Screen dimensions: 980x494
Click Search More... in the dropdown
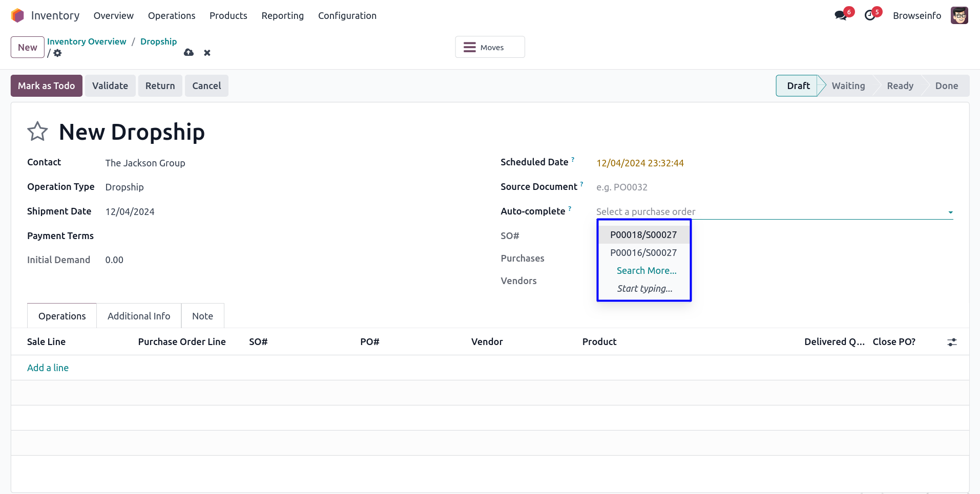[646, 271]
